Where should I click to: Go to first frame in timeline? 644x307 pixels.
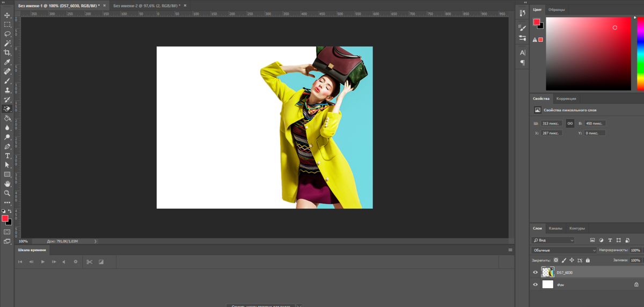[x=20, y=262]
